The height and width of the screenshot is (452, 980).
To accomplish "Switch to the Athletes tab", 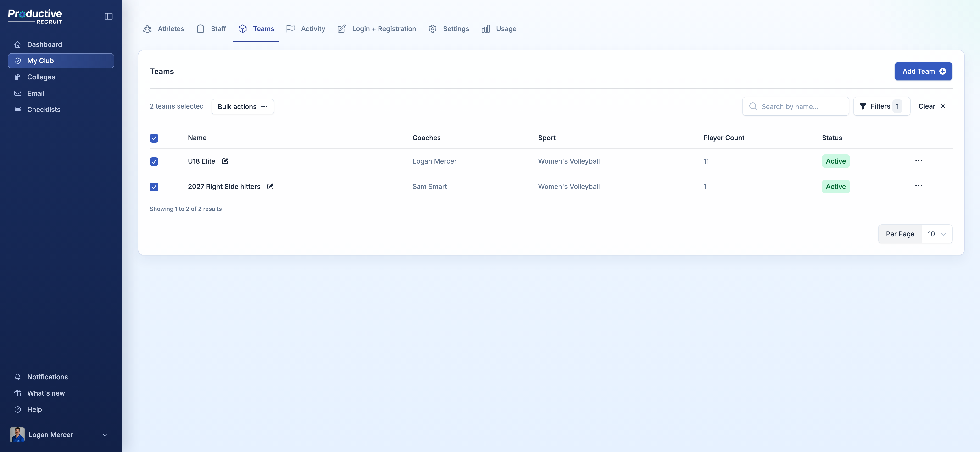I will point(164,29).
